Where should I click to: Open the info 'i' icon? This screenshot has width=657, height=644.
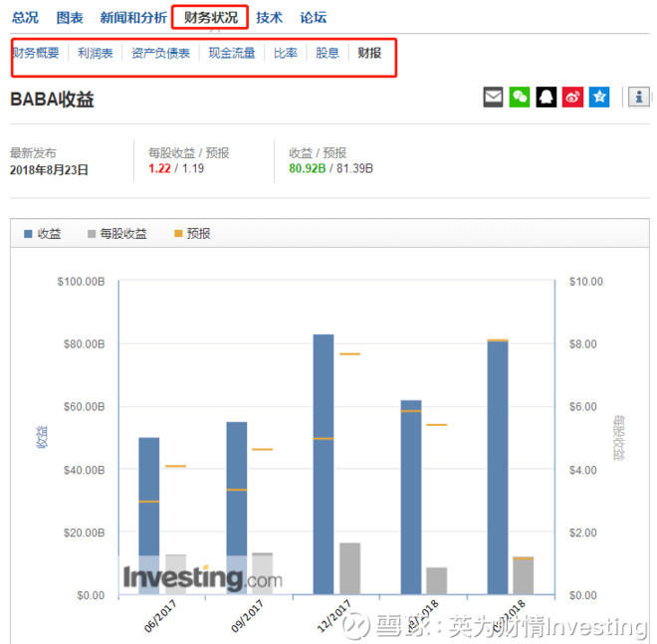[638, 97]
